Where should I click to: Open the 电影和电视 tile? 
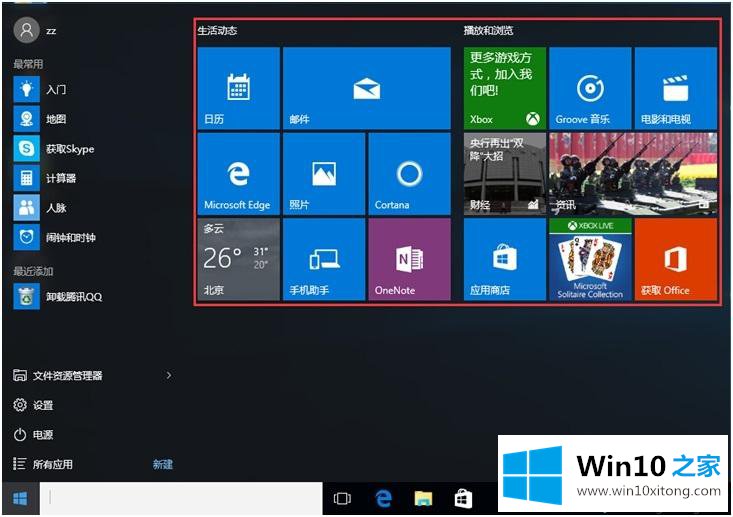click(x=676, y=88)
